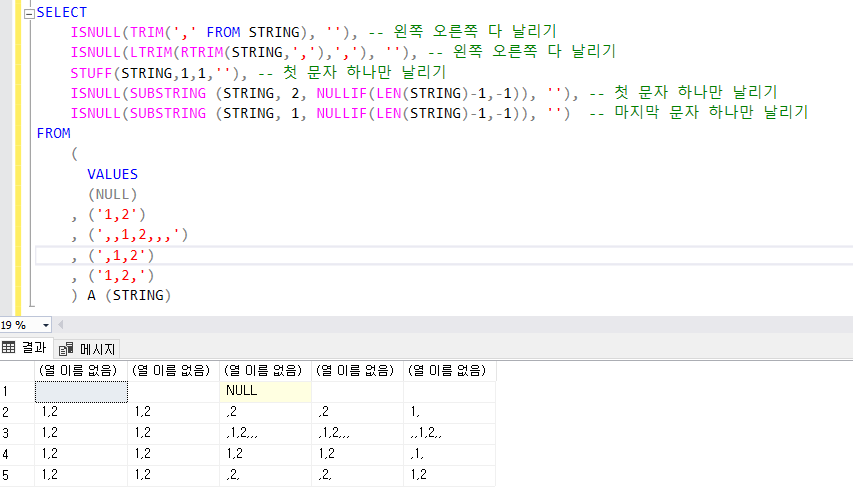Click the third-column cell ',2,' in row 5

pos(265,475)
